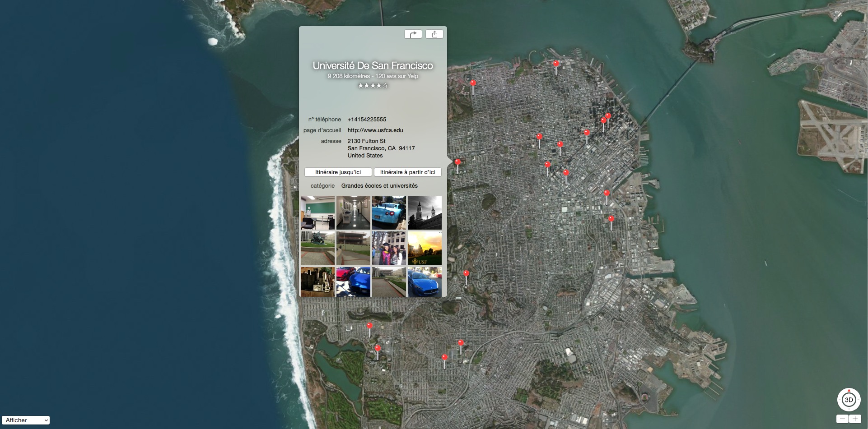This screenshot has height=429, width=868.
Task: Open the front view blue Maserati photo
Action: [425, 282]
